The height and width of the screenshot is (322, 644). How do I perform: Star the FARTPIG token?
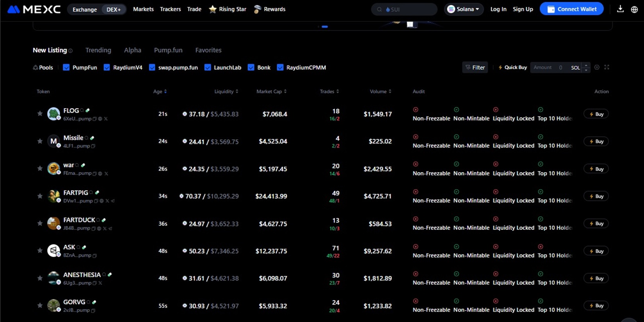click(40, 196)
